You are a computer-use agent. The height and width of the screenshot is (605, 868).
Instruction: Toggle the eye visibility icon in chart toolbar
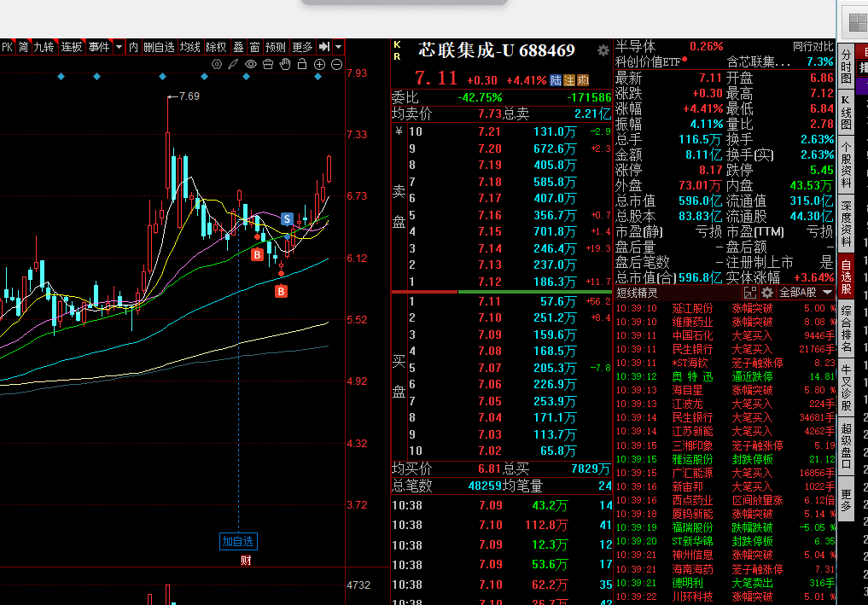point(251,64)
